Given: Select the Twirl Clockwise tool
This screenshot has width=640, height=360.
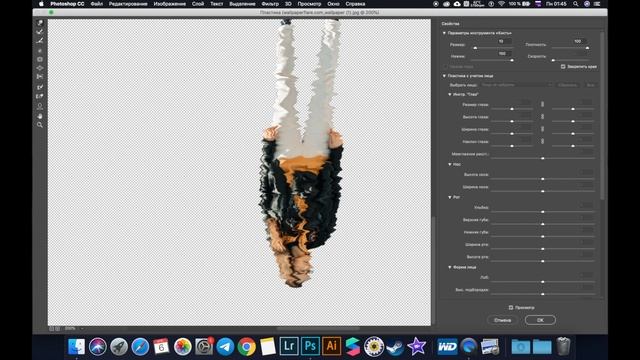Looking at the screenshot, I should click(40, 51).
